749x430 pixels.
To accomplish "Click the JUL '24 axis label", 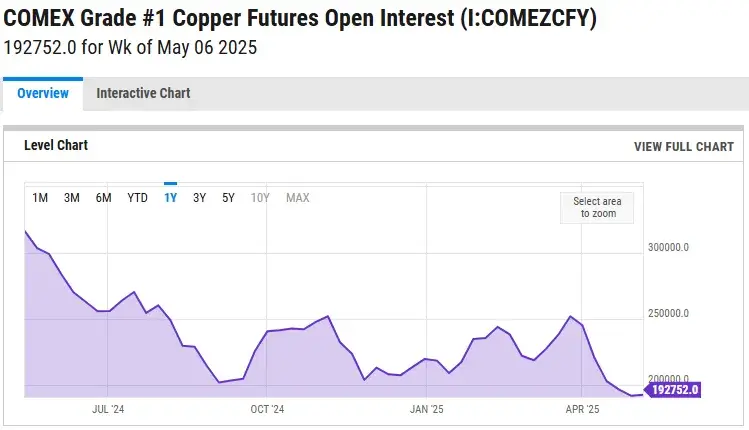I will (x=108, y=409).
